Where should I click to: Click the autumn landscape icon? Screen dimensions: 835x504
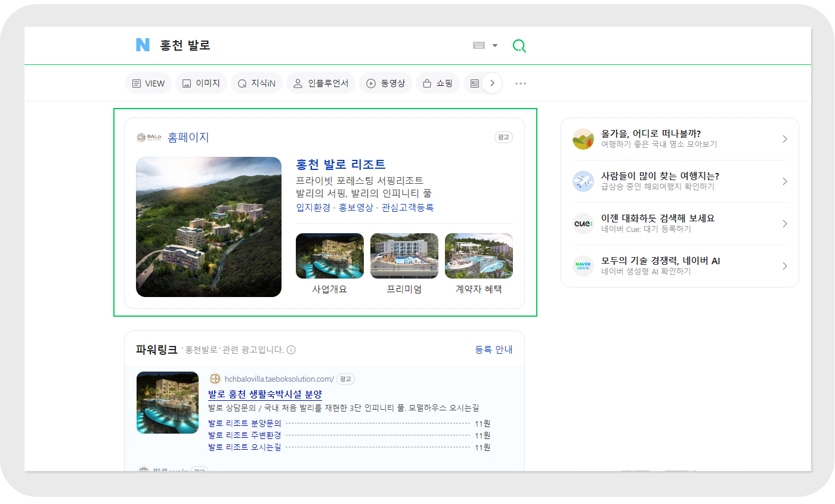pyautogui.click(x=583, y=139)
